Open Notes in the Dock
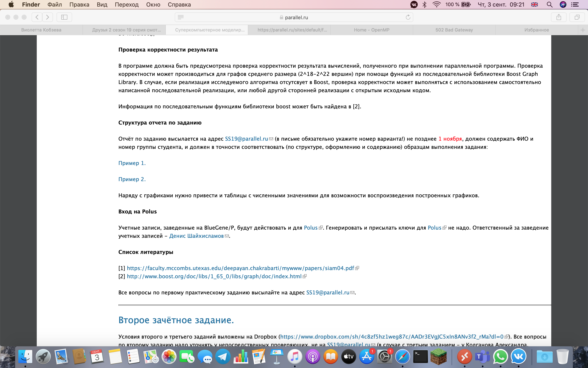This screenshot has width=588, height=368. [115, 357]
